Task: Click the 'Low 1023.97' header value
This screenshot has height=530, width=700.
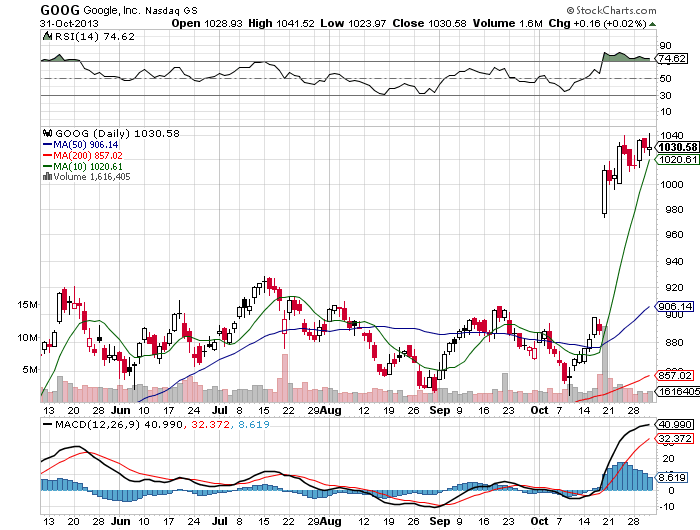Action: 353,23
